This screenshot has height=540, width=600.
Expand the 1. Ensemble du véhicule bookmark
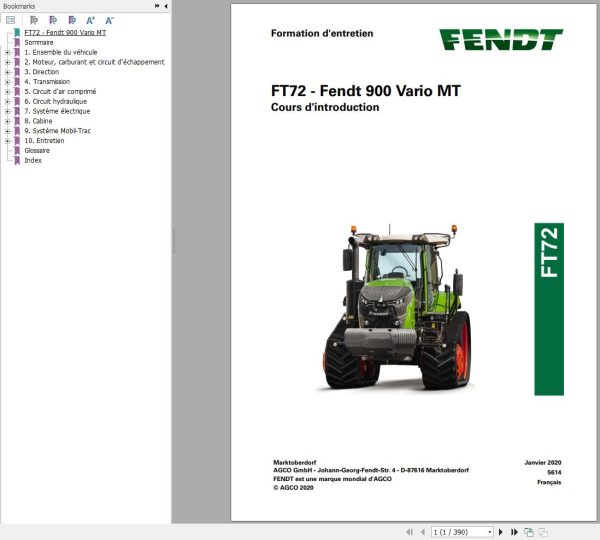tap(7, 52)
